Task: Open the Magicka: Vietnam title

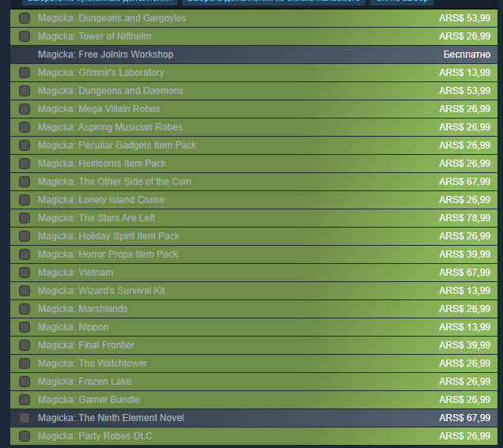Action: (75, 273)
